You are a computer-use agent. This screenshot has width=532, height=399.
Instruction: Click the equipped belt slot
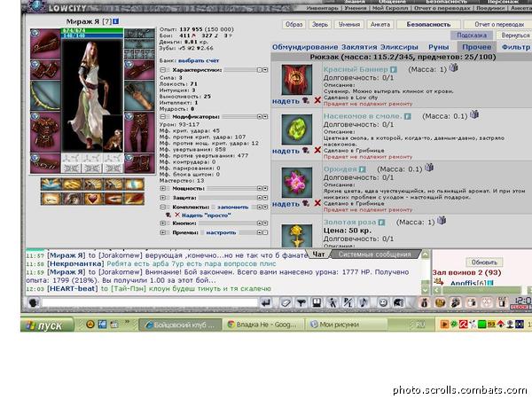[x=45, y=163]
